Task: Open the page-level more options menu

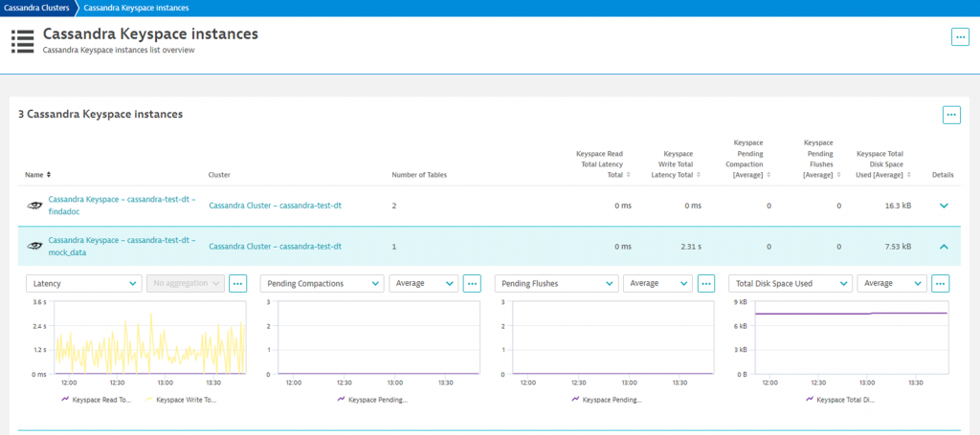Action: click(960, 37)
